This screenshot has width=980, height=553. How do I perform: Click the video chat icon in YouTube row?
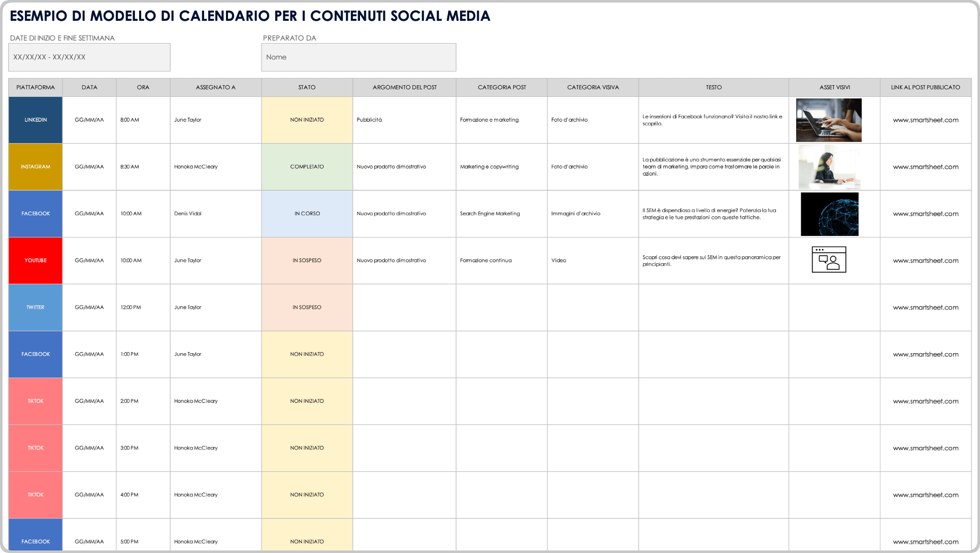(829, 260)
